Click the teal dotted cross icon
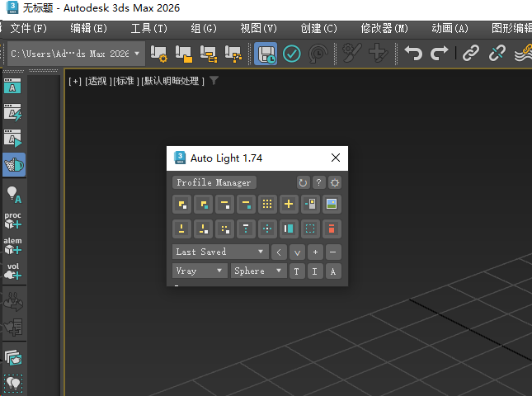The image size is (532, 396). coord(267,229)
